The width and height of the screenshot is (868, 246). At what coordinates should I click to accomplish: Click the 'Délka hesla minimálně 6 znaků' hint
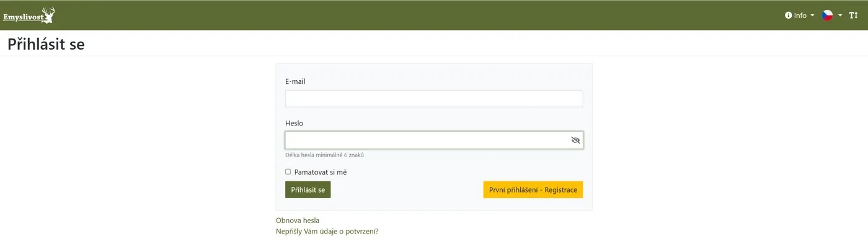tap(324, 155)
